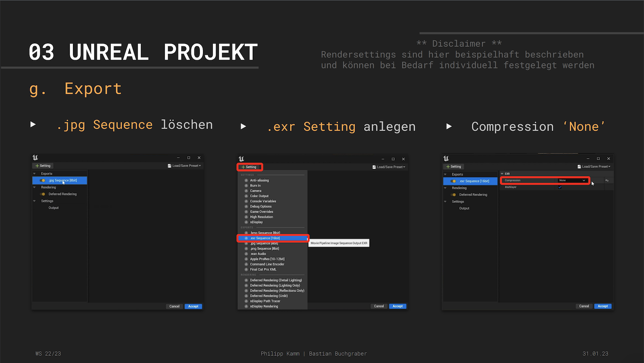Open the Compression dropdown showing None
Screen dimensions: 644x363
click(572, 180)
